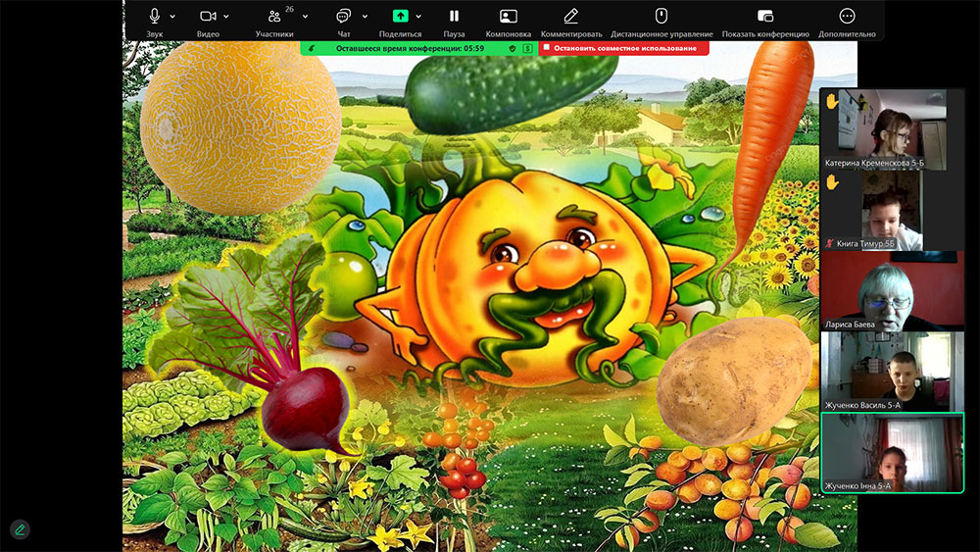This screenshot has height=552, width=980.
Task: Select the Лариса Баева video thumbnail
Action: click(892, 290)
